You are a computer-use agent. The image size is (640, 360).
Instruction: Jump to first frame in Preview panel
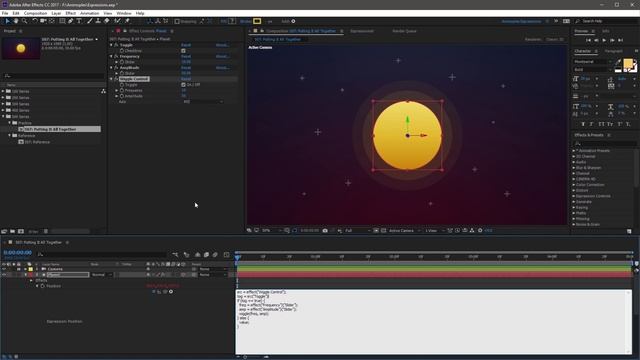588,40
